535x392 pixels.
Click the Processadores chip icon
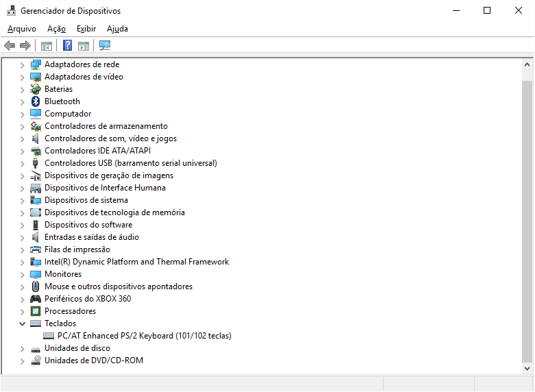click(x=36, y=311)
